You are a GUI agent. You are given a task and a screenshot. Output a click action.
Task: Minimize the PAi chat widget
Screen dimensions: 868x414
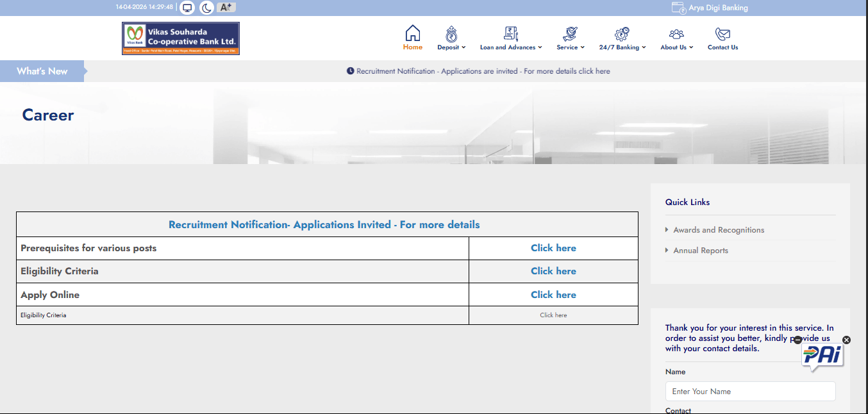[x=797, y=340]
